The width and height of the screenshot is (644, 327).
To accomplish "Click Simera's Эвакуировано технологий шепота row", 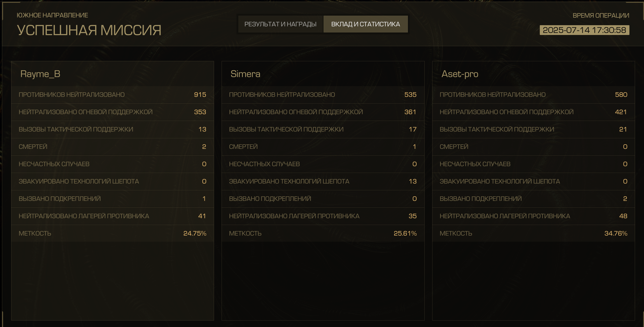I will click(323, 181).
